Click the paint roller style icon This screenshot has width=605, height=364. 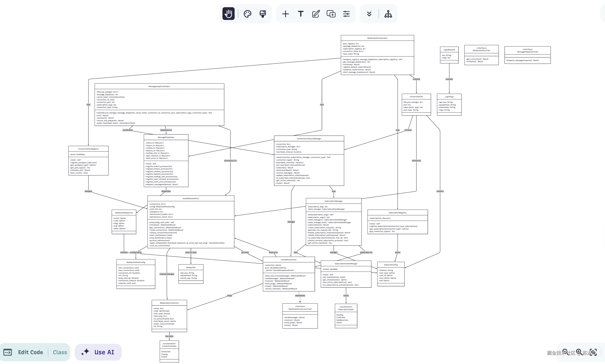tap(263, 14)
